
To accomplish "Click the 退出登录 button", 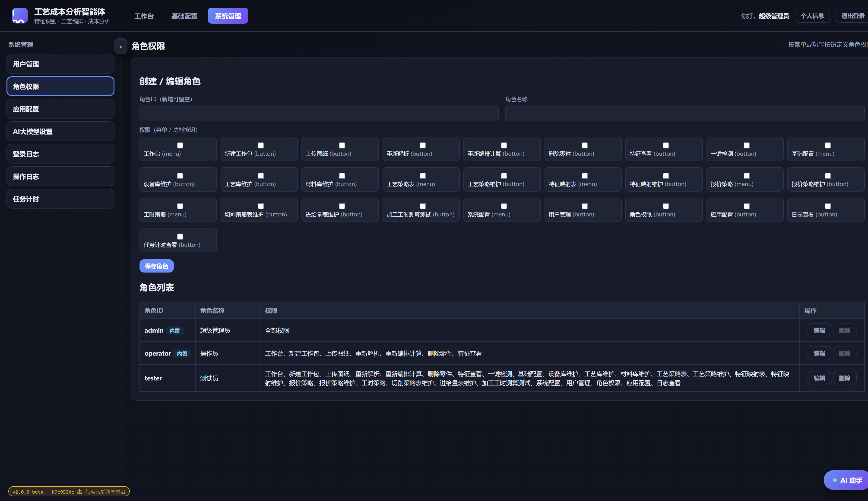I will [x=852, y=16].
